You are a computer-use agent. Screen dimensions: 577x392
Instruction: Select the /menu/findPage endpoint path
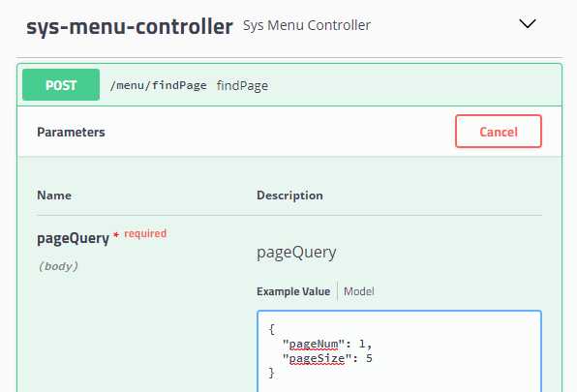pyautogui.click(x=158, y=86)
